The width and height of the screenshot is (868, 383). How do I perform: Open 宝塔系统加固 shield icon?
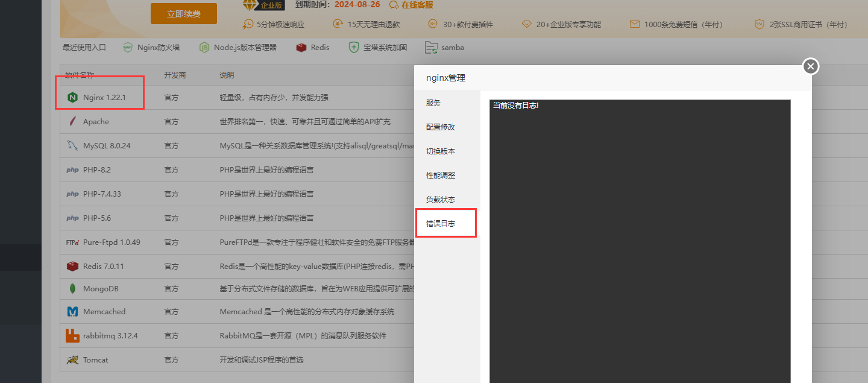tap(354, 47)
